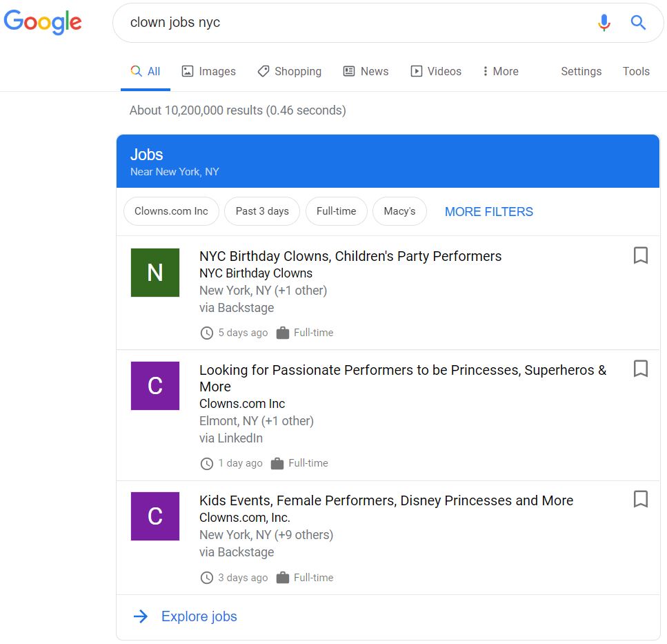The image size is (667, 644).
Task: Click the clock icon beside 3 days ago
Action: [207, 578]
